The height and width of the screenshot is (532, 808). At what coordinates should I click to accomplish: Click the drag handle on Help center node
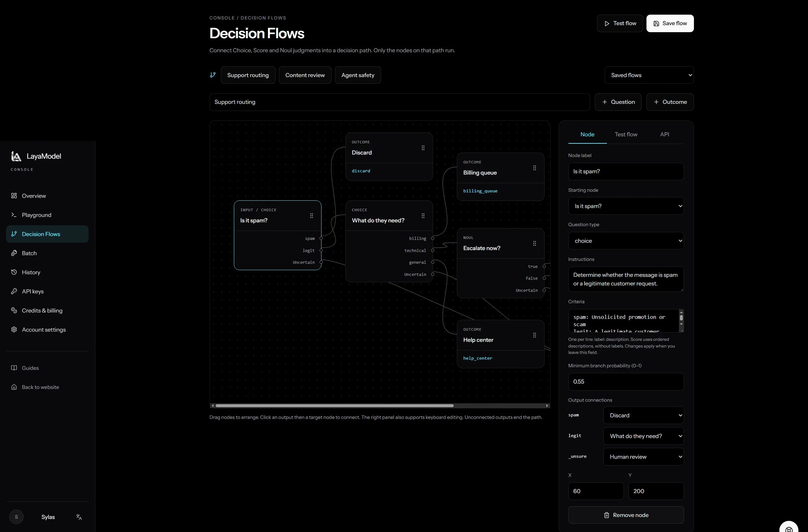tap(534, 335)
